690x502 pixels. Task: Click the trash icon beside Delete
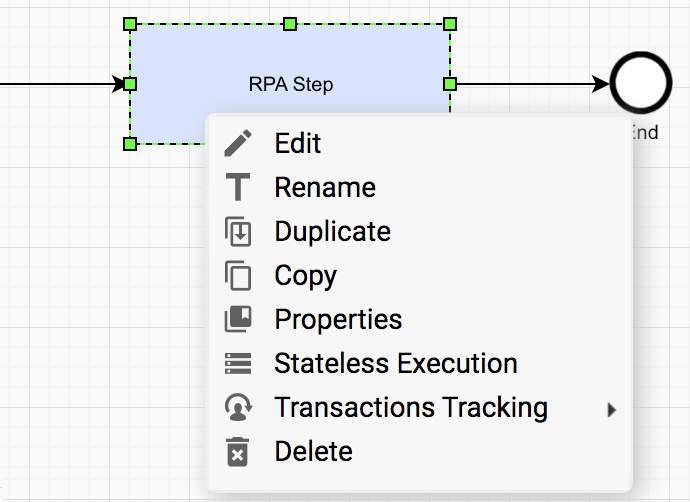coord(238,451)
